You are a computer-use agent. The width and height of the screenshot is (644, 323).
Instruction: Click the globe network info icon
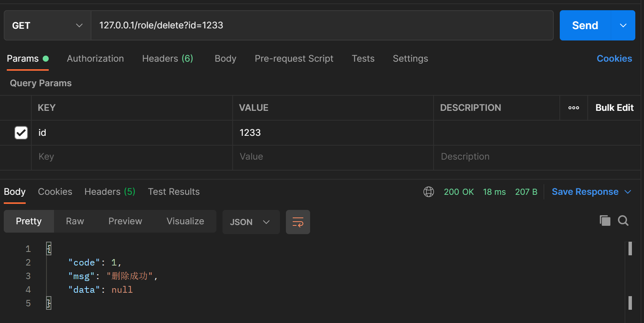429,192
